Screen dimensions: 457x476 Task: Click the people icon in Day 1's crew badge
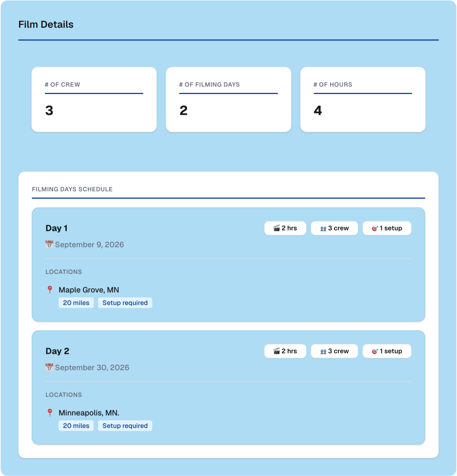(x=323, y=228)
